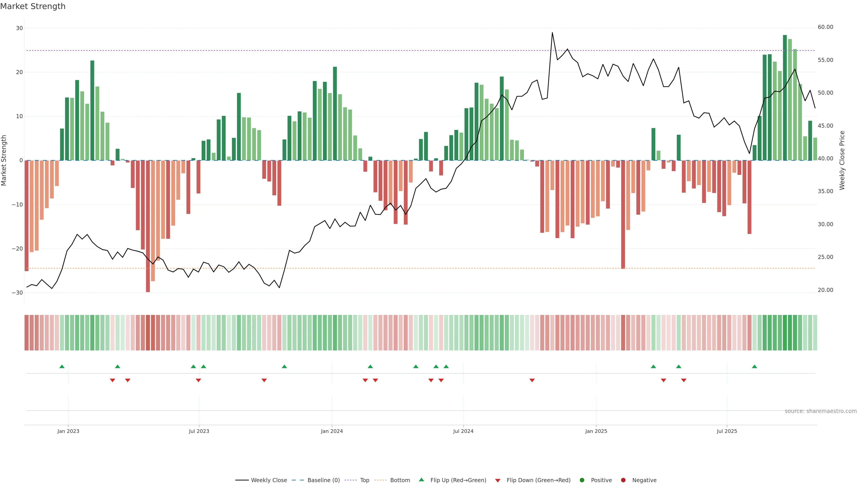The width and height of the screenshot is (868, 488).
Task: Click the Flip Up triangle icon in legend
Action: (x=421, y=480)
